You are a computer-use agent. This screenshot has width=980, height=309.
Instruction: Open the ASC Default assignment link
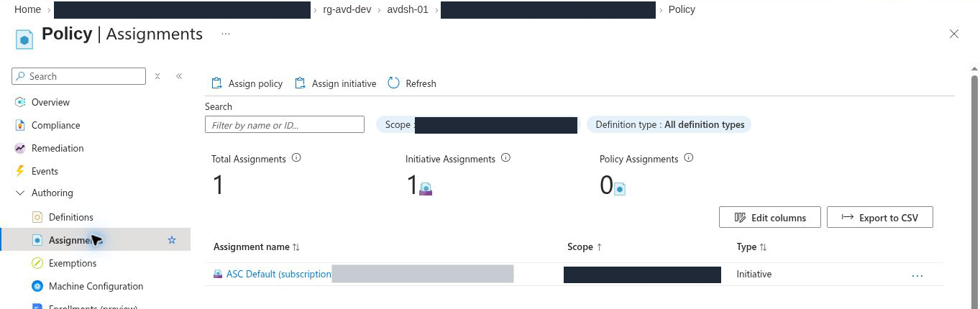coord(279,275)
